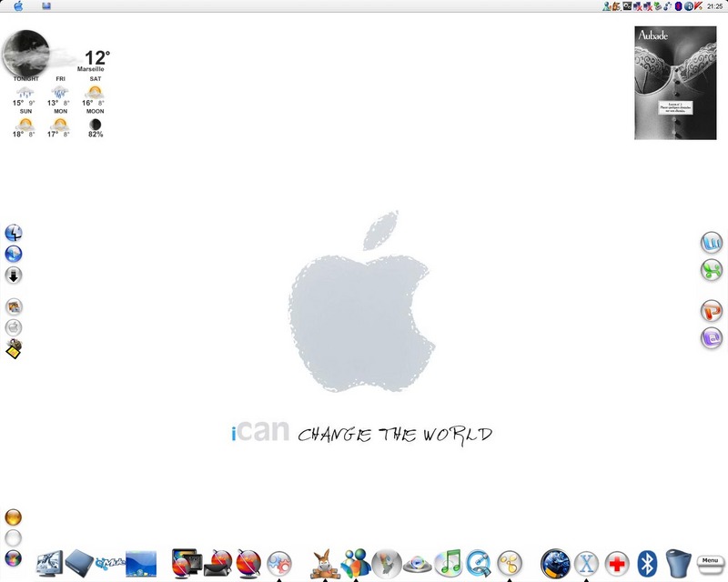
Task: Click the Messenger buddy tray icon
Action: point(607,6)
